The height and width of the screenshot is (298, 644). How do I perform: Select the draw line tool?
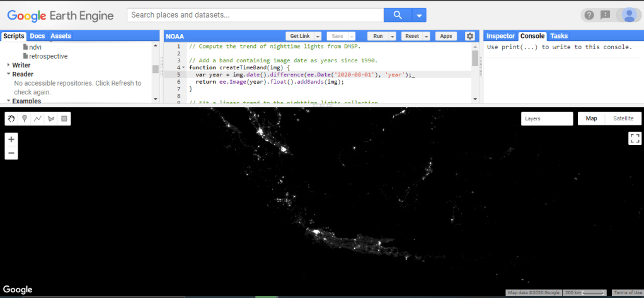[x=38, y=118]
